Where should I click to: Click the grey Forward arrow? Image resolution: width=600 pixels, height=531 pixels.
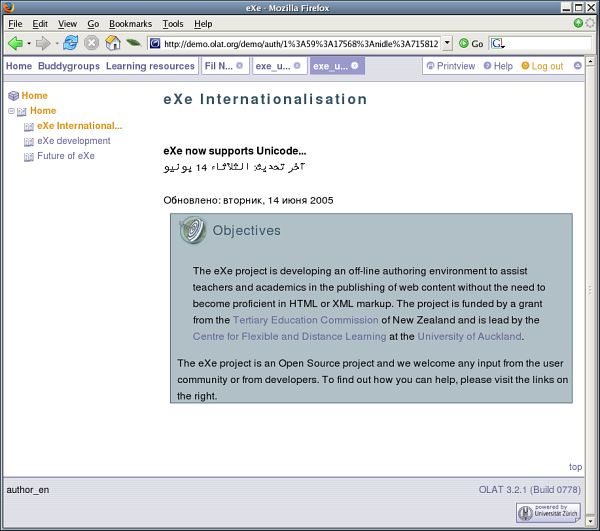pos(42,43)
